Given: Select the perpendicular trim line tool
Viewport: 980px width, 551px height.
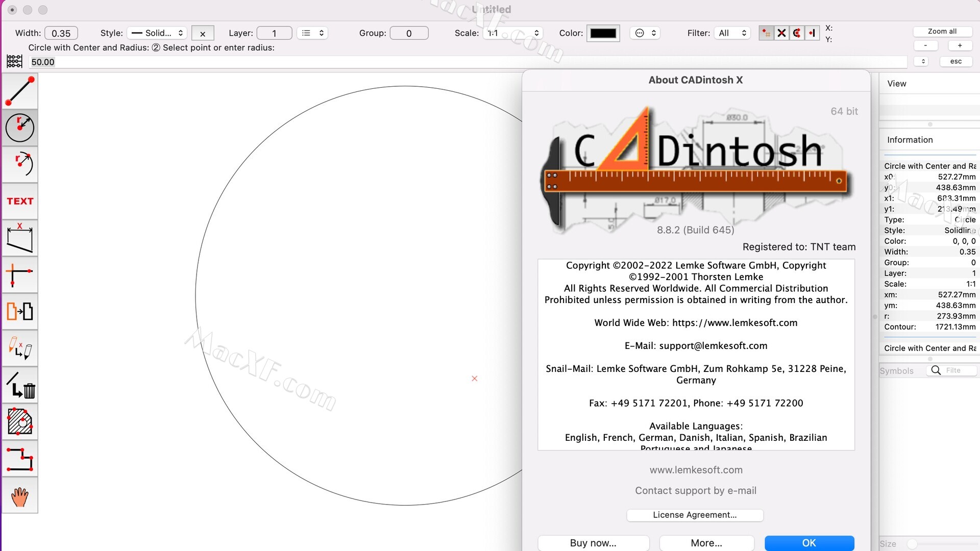Looking at the screenshot, I should pos(20,274).
